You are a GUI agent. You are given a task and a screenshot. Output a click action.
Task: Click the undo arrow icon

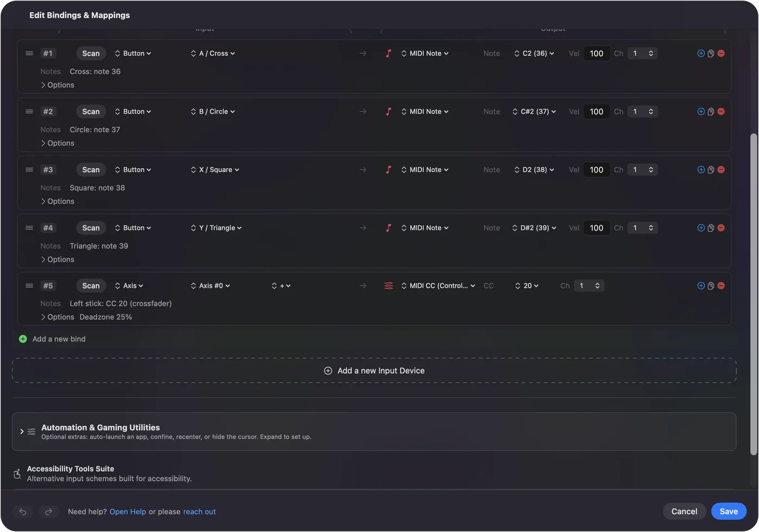23,511
